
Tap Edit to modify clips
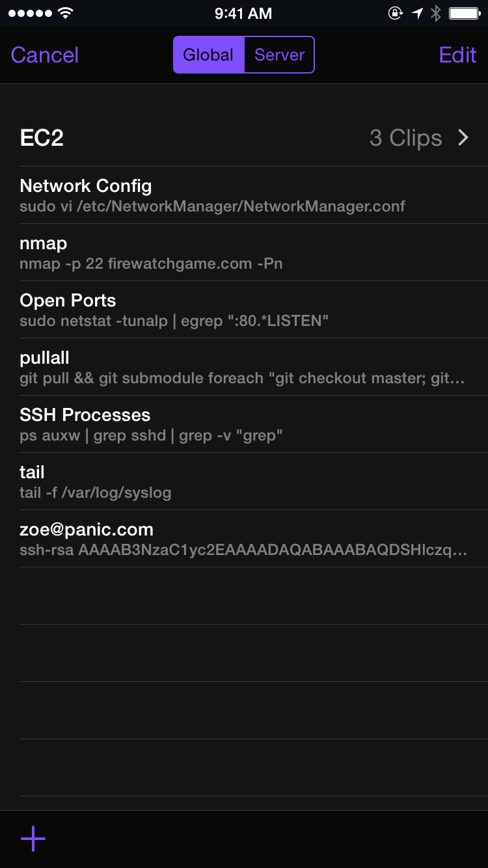point(457,55)
